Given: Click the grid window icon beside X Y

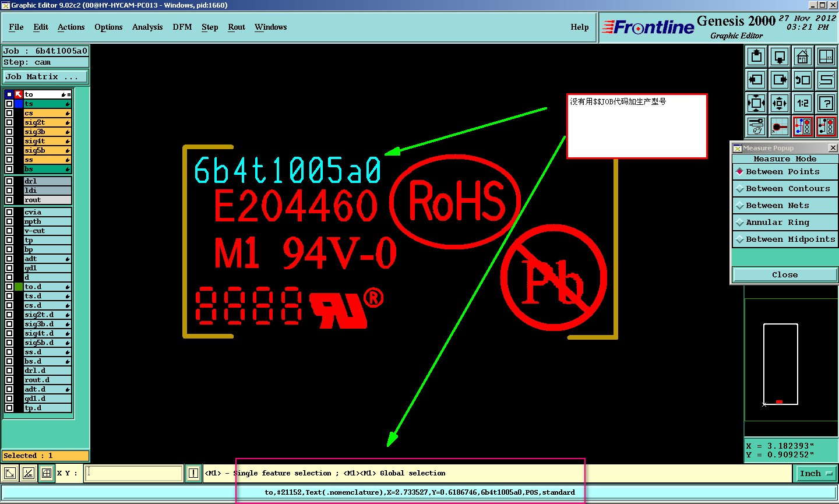Looking at the screenshot, I should [47, 474].
